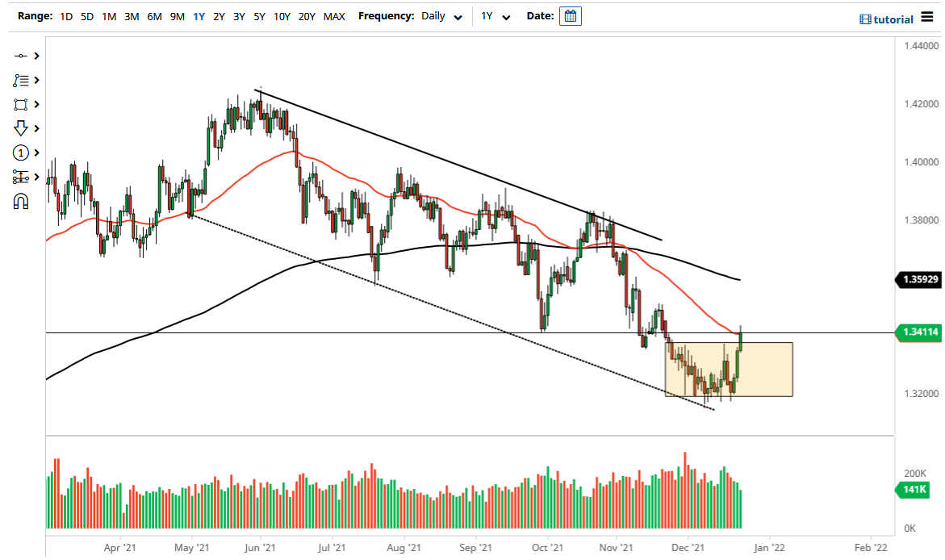
Task: Enable the MAX range view
Action: [334, 16]
